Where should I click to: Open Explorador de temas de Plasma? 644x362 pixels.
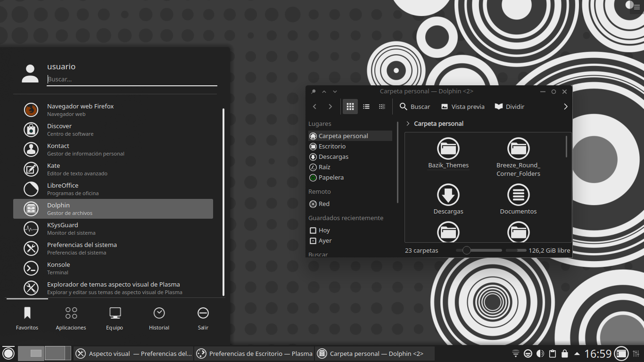[x=113, y=288]
